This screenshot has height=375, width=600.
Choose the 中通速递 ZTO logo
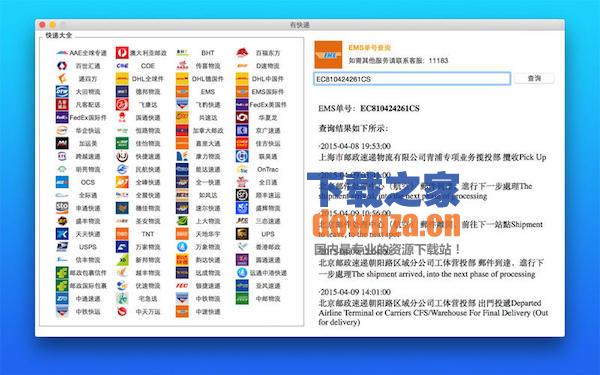point(62,298)
